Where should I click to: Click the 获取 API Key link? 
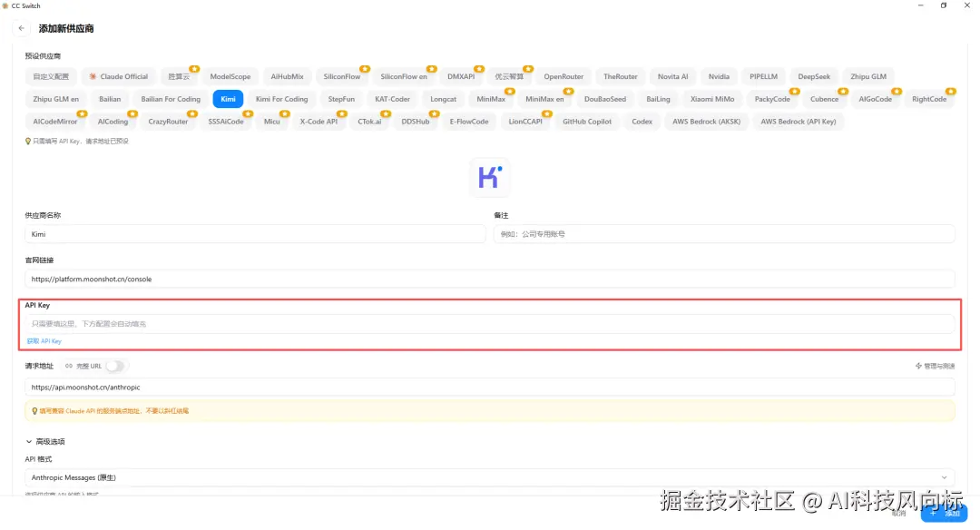point(44,340)
